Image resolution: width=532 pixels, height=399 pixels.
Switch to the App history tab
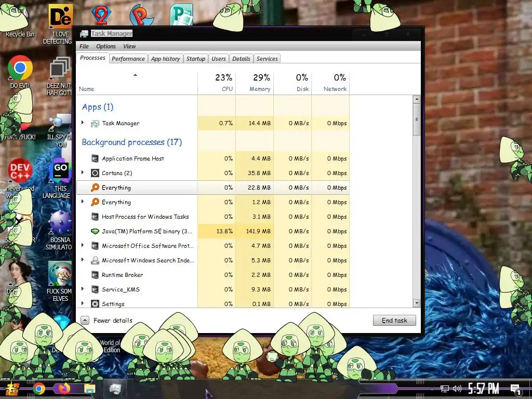[166, 59]
